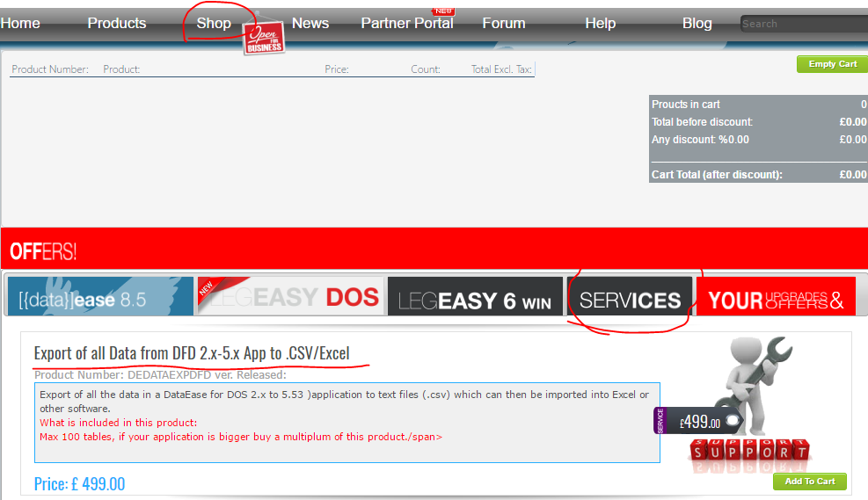Viewport: 868px width, 500px height.
Task: Focus the Search input field
Action: click(804, 24)
